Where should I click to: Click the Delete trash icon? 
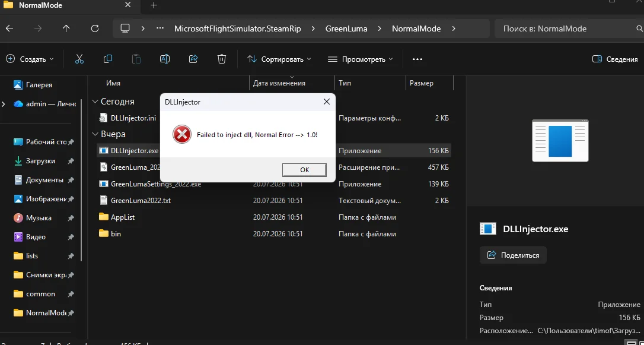point(222,59)
